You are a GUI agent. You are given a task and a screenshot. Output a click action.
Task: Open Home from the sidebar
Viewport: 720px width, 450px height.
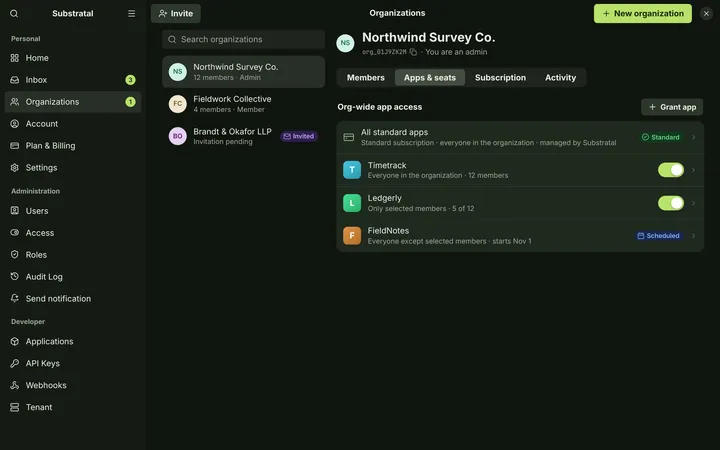(73, 58)
